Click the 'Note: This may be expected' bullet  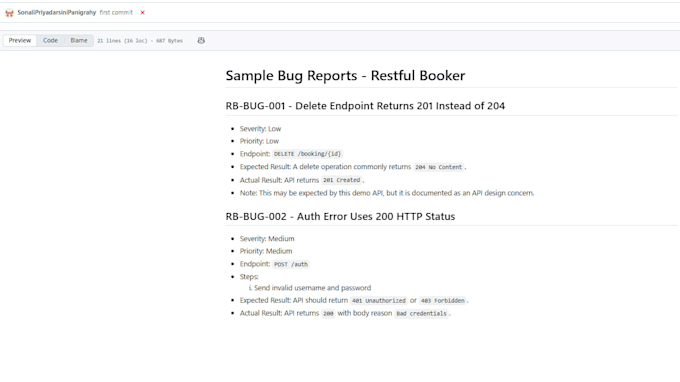[387, 193]
